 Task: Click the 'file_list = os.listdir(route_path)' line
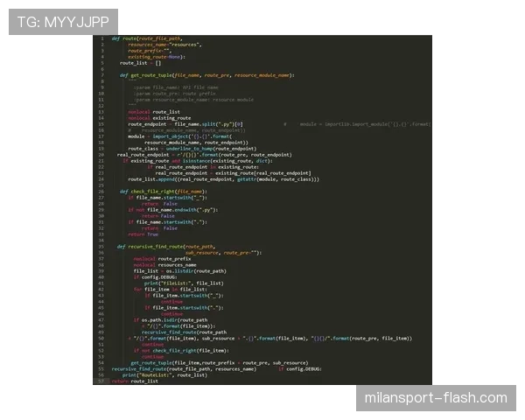coord(179,271)
